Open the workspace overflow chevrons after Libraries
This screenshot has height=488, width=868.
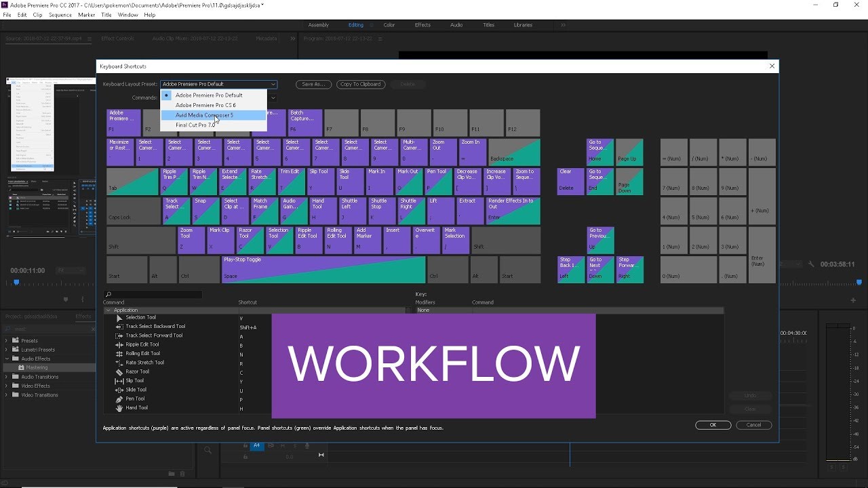point(562,25)
